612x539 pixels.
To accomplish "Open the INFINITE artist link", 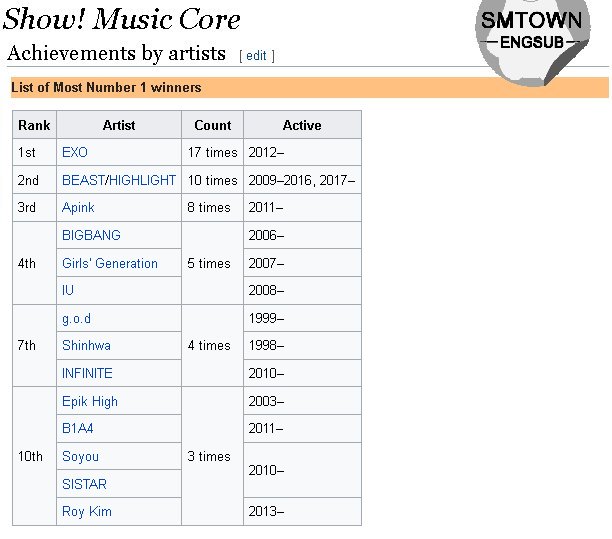I will (87, 373).
